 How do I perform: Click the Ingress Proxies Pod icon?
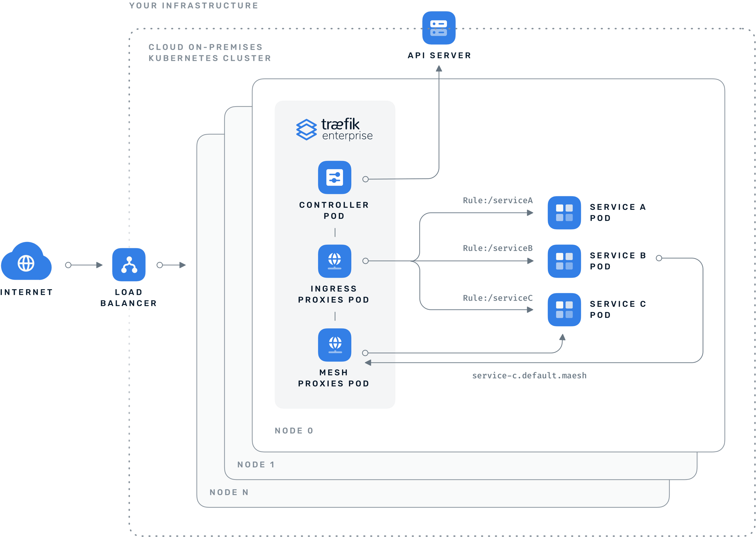(x=334, y=261)
